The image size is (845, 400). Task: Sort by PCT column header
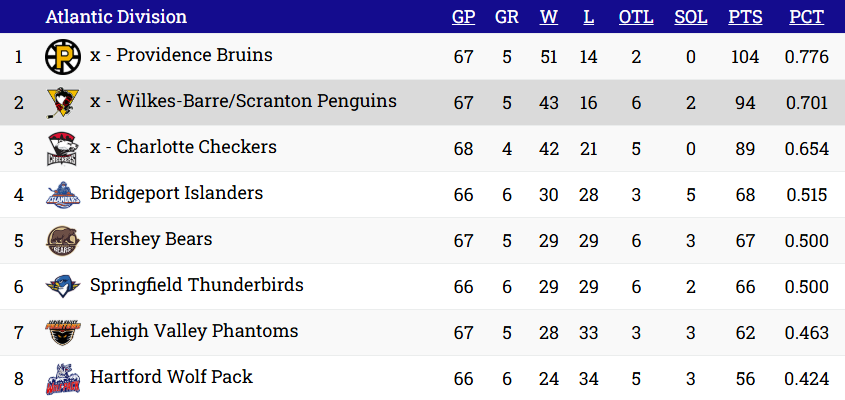click(806, 17)
